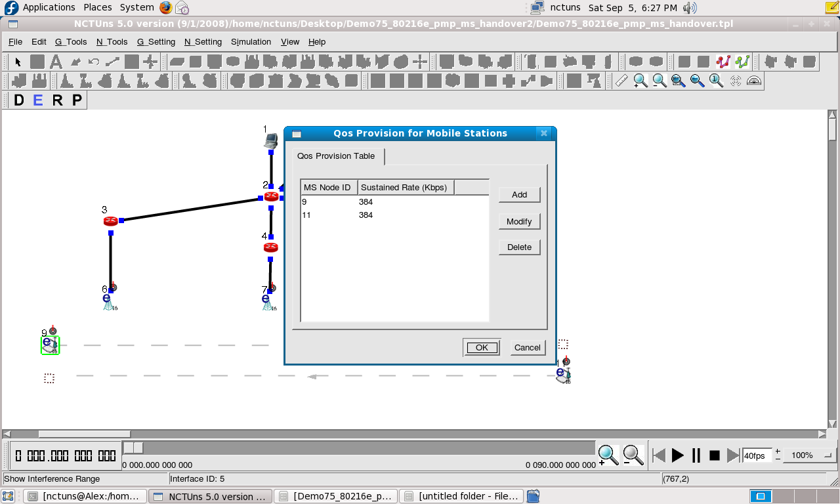The image size is (840, 504).
Task: Open the File menu
Action: point(15,41)
